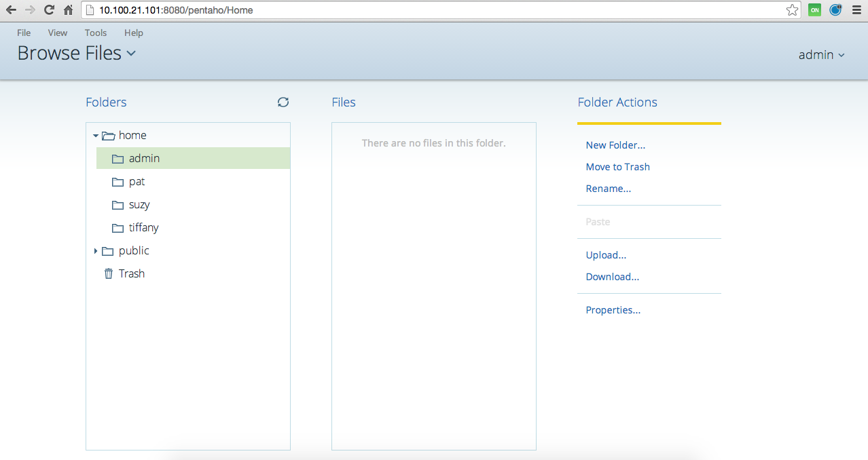Select the Trash label in tree
The width and height of the screenshot is (868, 460).
(132, 273)
